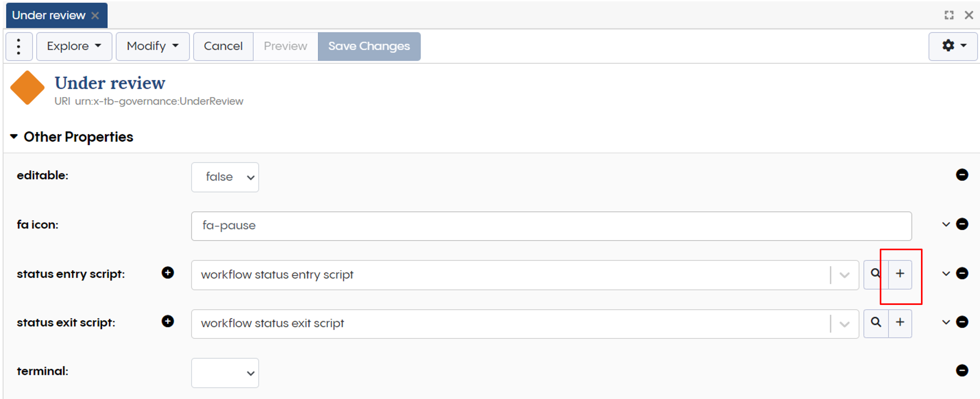Viewport: 980px width, 399px height.
Task: Click the fullscreen expand icon
Action: coord(949,15)
